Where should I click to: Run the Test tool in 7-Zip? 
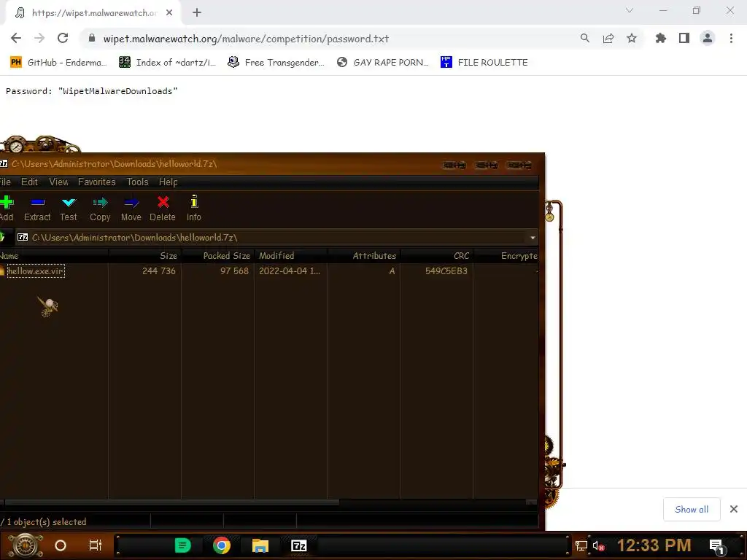tap(68, 208)
